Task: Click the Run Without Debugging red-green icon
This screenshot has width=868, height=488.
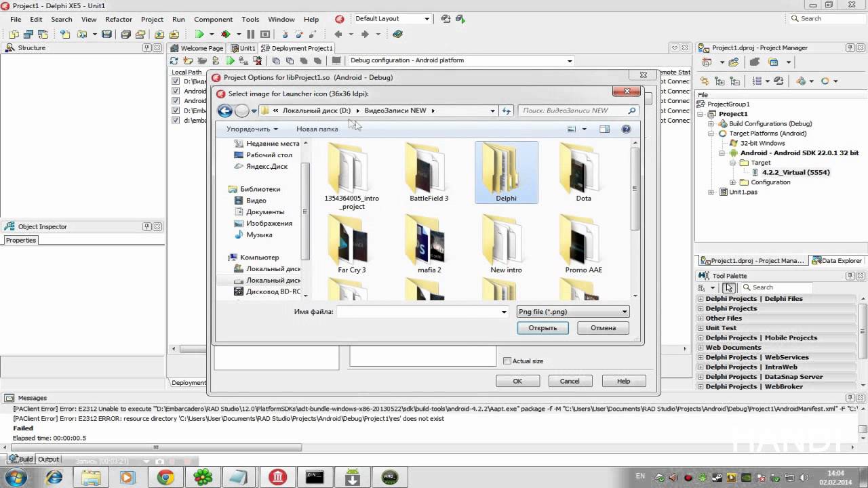Action: pos(226,34)
